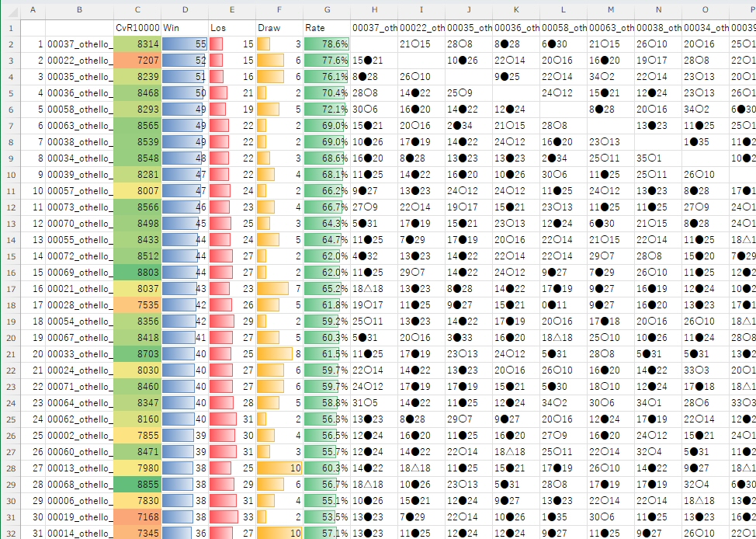Select the column C header
The image size is (756, 539).
[137, 10]
